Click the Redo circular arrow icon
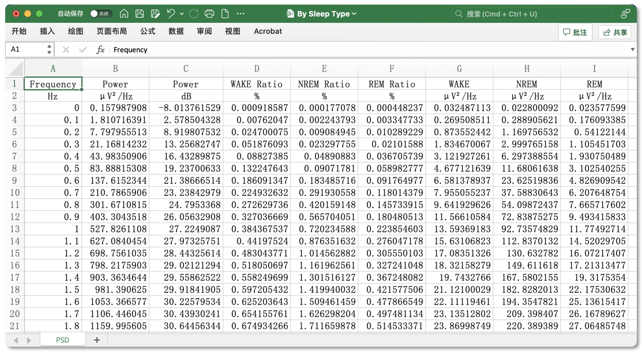The height and width of the screenshot is (353, 644). 194,14
